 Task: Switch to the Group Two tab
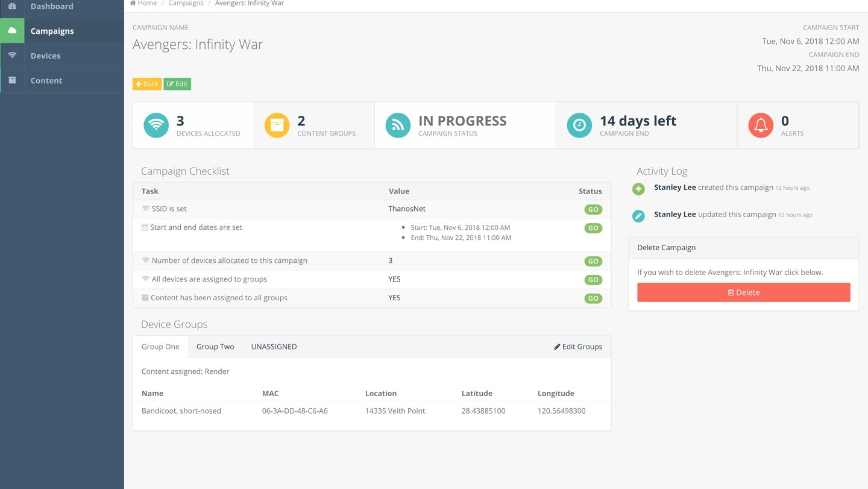215,347
